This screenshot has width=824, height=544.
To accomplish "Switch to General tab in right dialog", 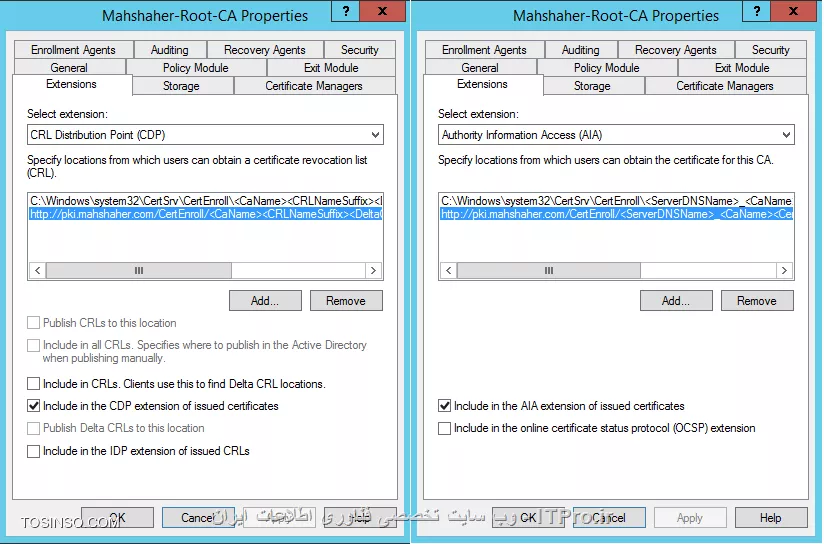I will pyautogui.click(x=480, y=67).
